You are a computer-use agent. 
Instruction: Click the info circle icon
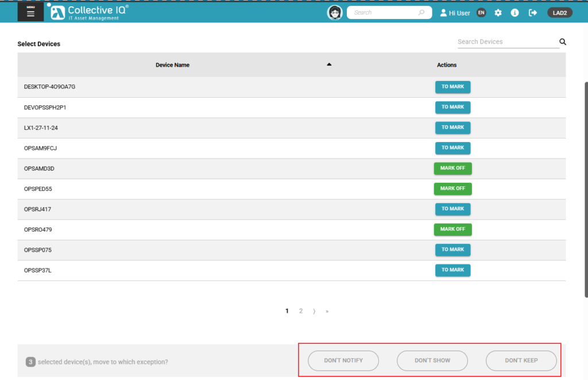point(515,13)
